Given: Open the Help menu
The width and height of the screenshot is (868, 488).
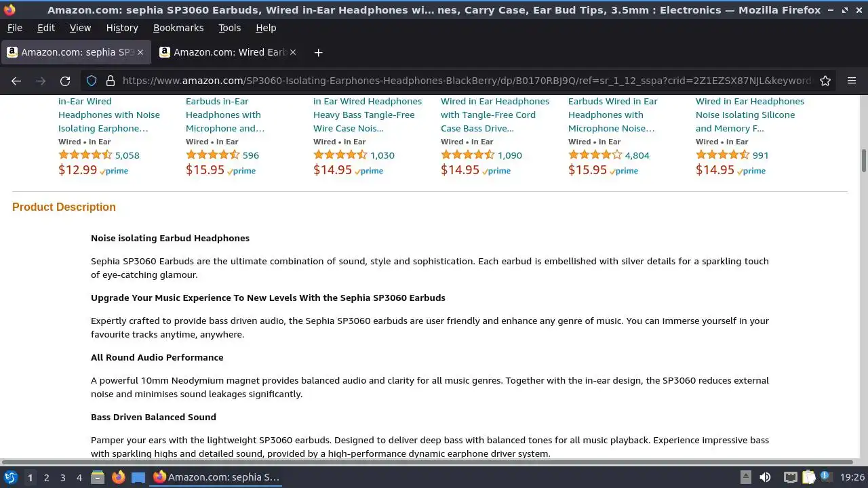Looking at the screenshot, I should 266,28.
